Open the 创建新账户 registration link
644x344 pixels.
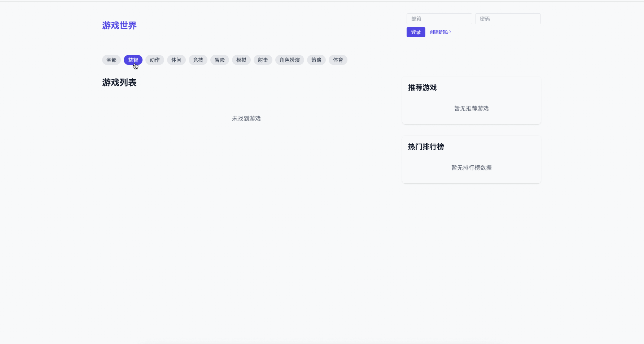[x=440, y=32]
